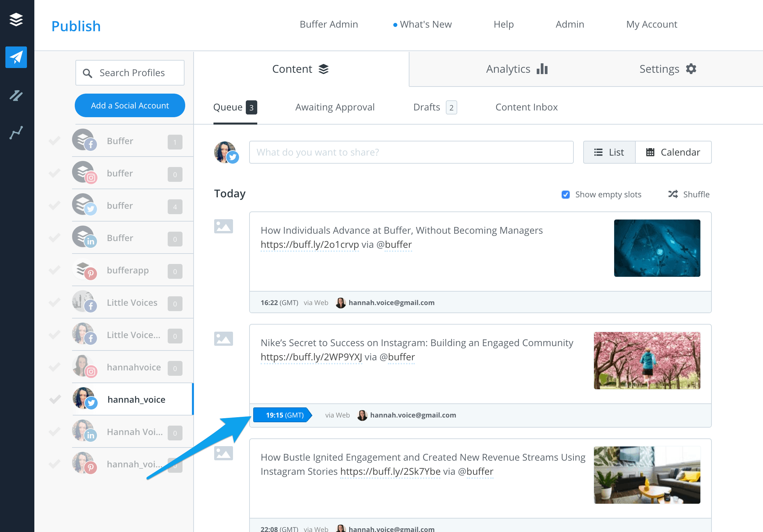This screenshot has width=763, height=532.
Task: Click the search magnifier in Search Profiles
Action: coord(88,73)
